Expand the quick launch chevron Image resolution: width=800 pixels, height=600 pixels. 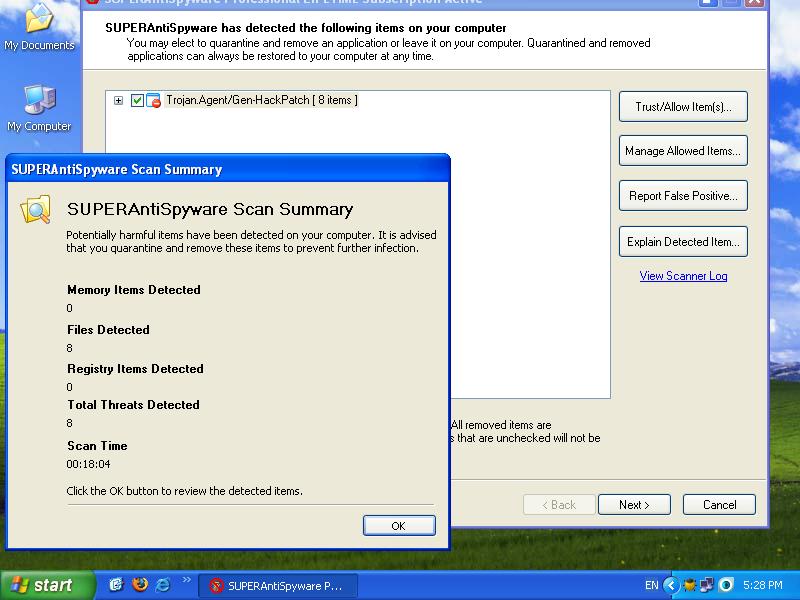point(186,579)
